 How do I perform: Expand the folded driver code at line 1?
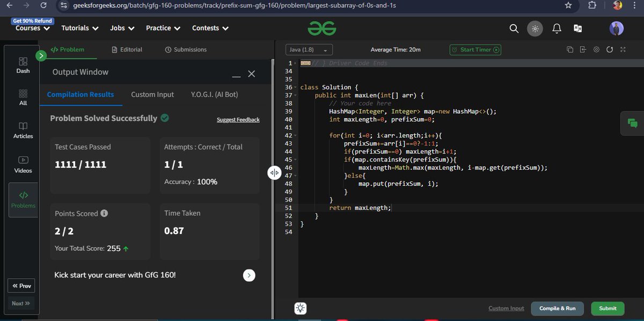pos(306,63)
